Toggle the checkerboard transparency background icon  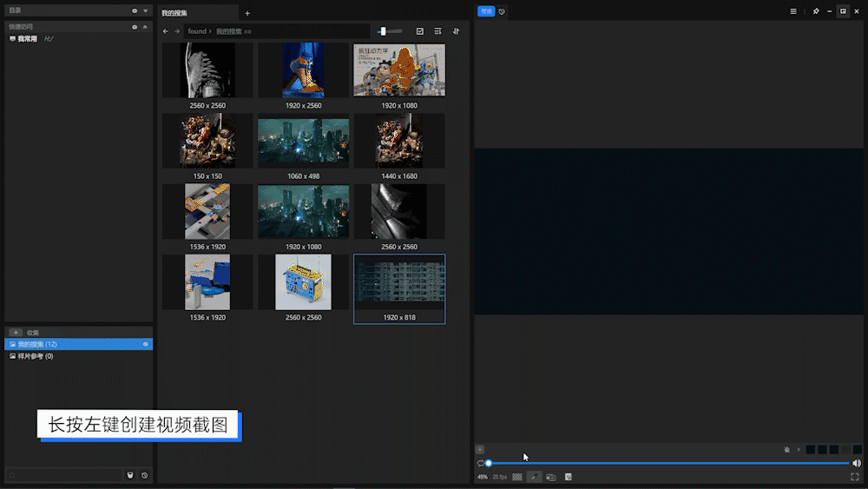coord(517,477)
